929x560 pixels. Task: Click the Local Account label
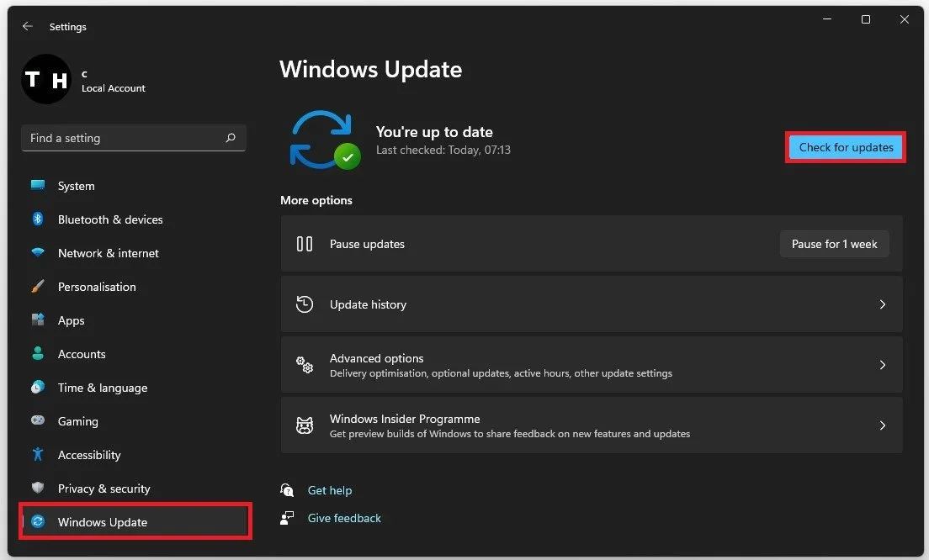(x=113, y=88)
